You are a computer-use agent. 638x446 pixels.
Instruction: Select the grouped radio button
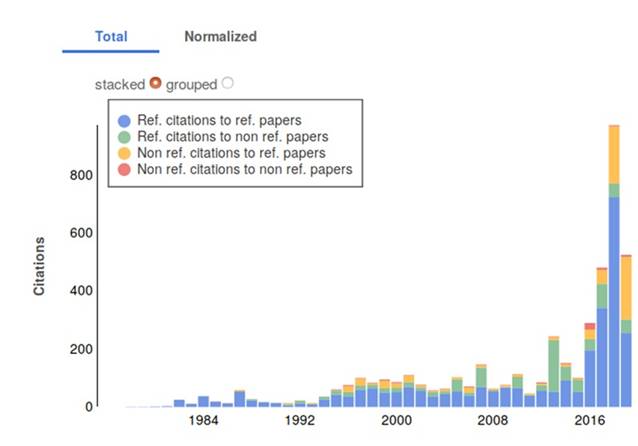227,83
